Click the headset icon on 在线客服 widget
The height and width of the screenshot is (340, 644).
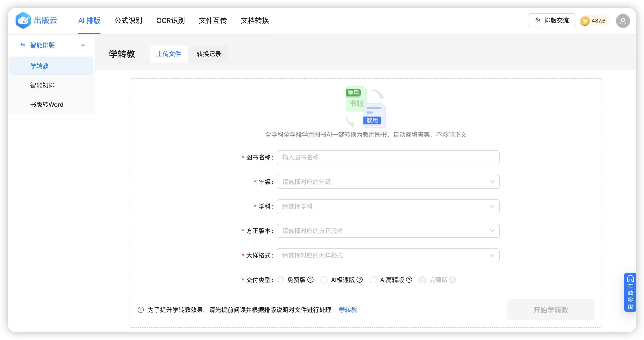[x=630, y=279]
